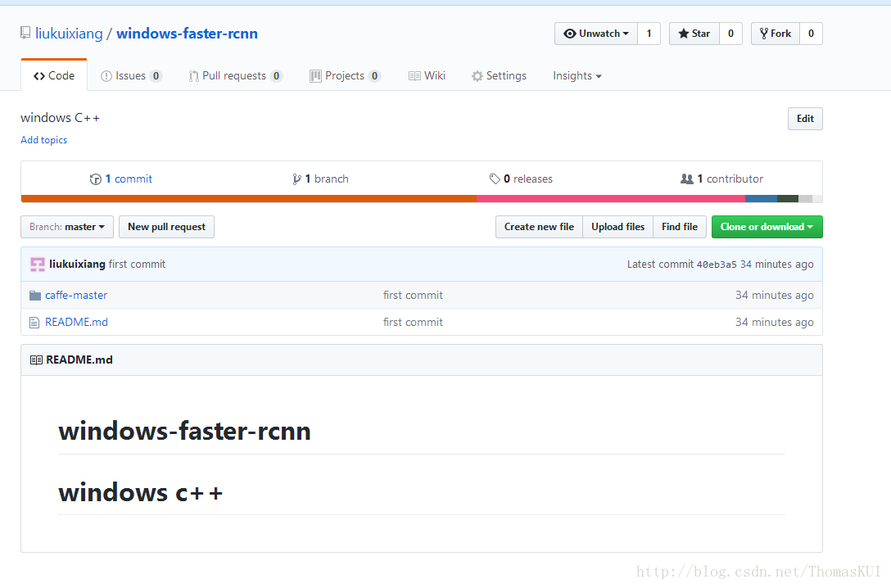Image resolution: width=891 pixels, height=588 pixels.
Task: Open the liukuixiang owner profile link
Action: click(x=69, y=34)
